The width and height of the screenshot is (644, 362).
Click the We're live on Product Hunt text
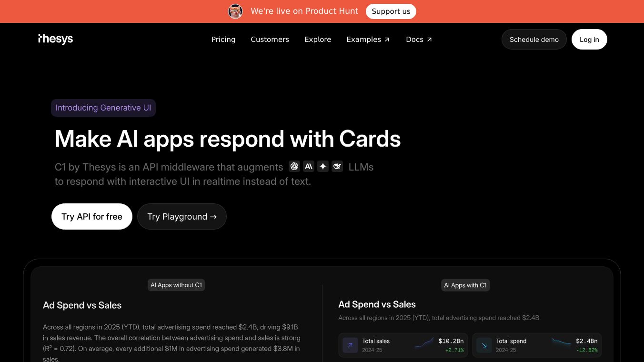(x=304, y=11)
